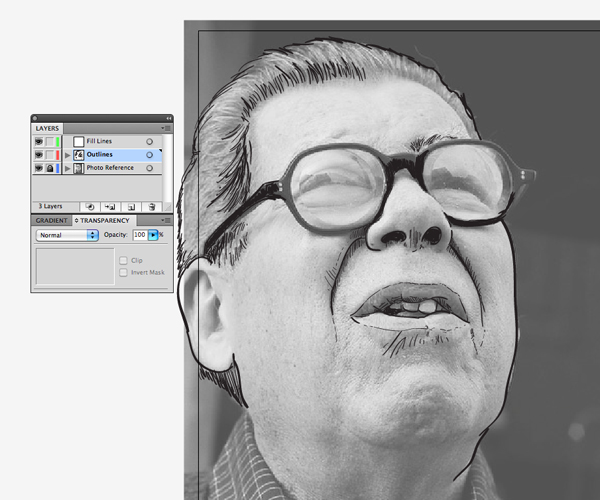The width and height of the screenshot is (600, 500).
Task: Select the Transparency tab
Action: click(103, 219)
